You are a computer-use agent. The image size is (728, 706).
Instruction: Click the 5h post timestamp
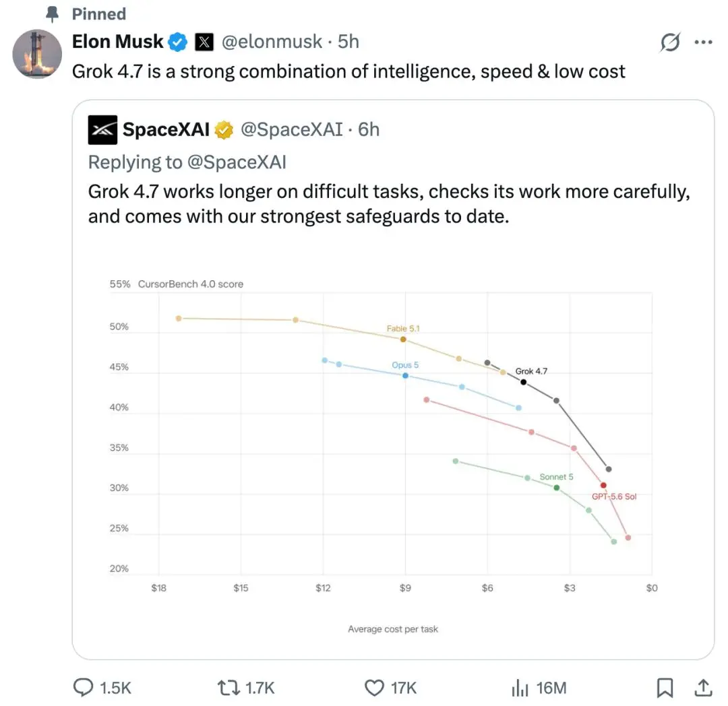pyautogui.click(x=348, y=42)
